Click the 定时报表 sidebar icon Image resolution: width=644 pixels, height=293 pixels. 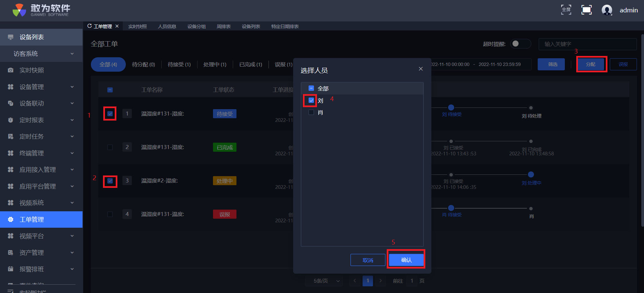tap(11, 120)
